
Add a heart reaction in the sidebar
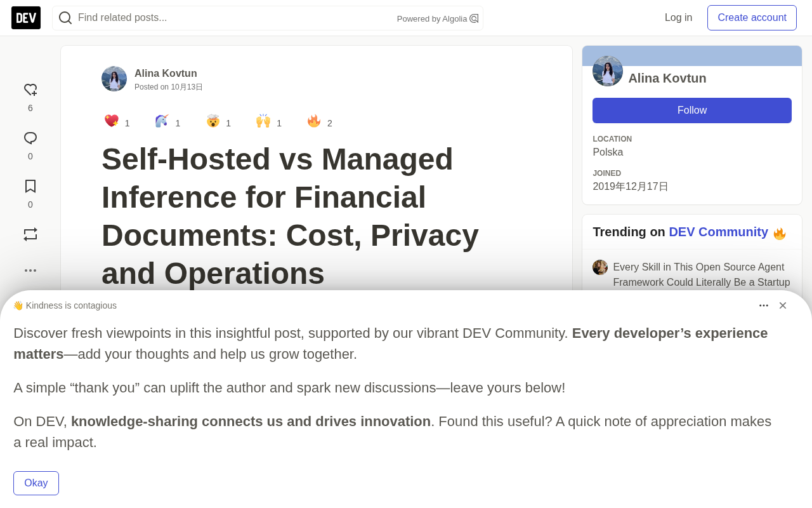(x=30, y=90)
